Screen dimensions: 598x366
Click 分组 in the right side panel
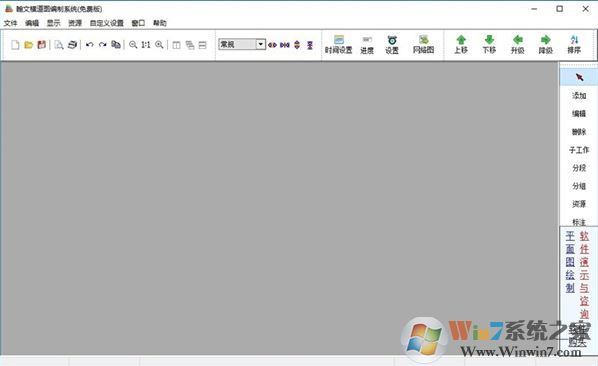[579, 186]
